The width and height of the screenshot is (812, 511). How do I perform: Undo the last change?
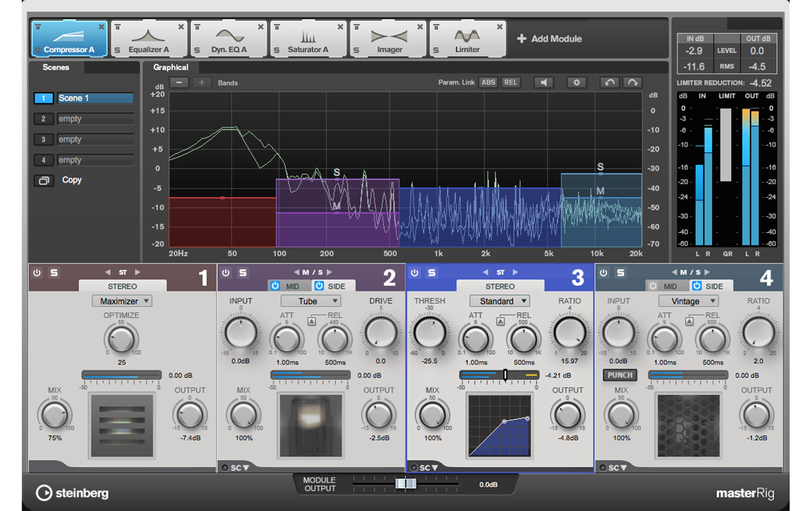(610, 82)
